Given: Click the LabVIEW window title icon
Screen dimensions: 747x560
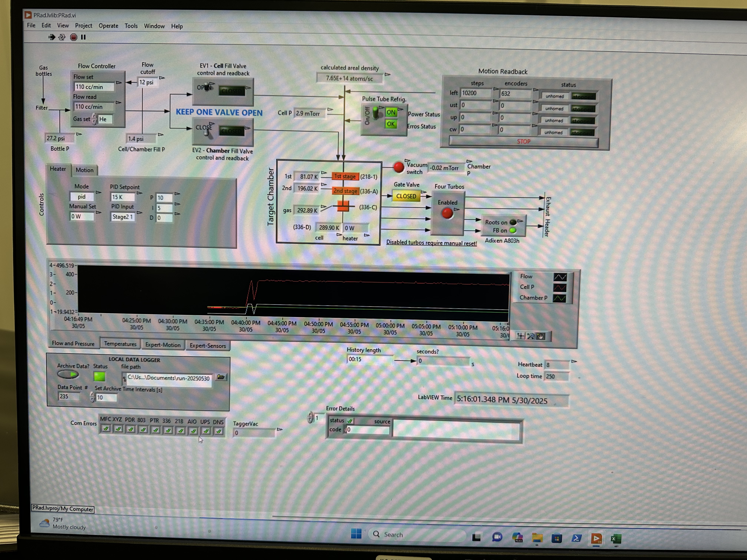Looking at the screenshot, I should coord(28,15).
